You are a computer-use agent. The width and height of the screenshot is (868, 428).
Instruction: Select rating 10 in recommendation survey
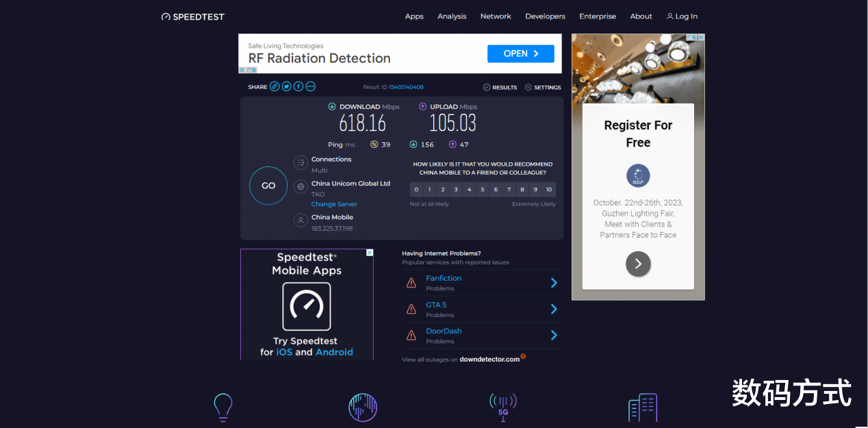click(549, 190)
